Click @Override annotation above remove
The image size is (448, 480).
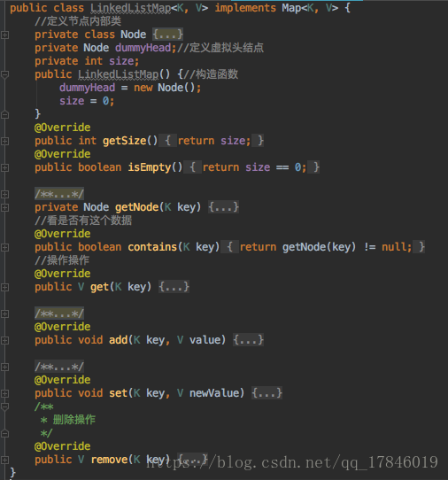pyautogui.click(x=63, y=446)
